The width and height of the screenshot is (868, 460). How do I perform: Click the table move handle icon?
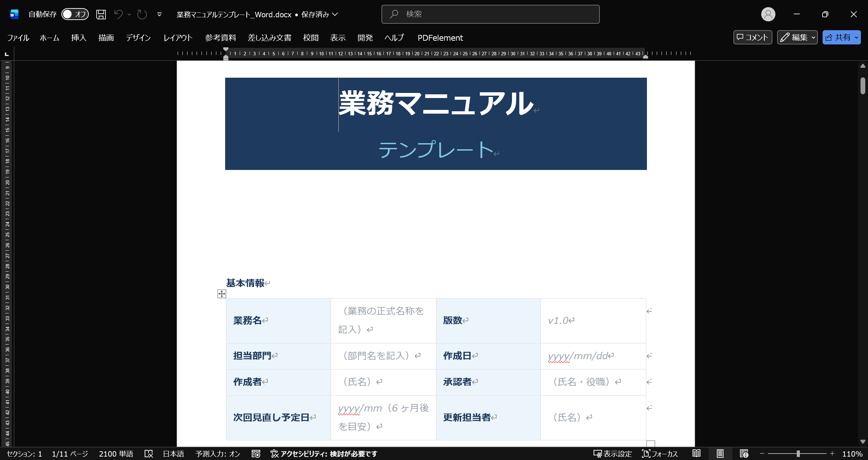[221, 294]
